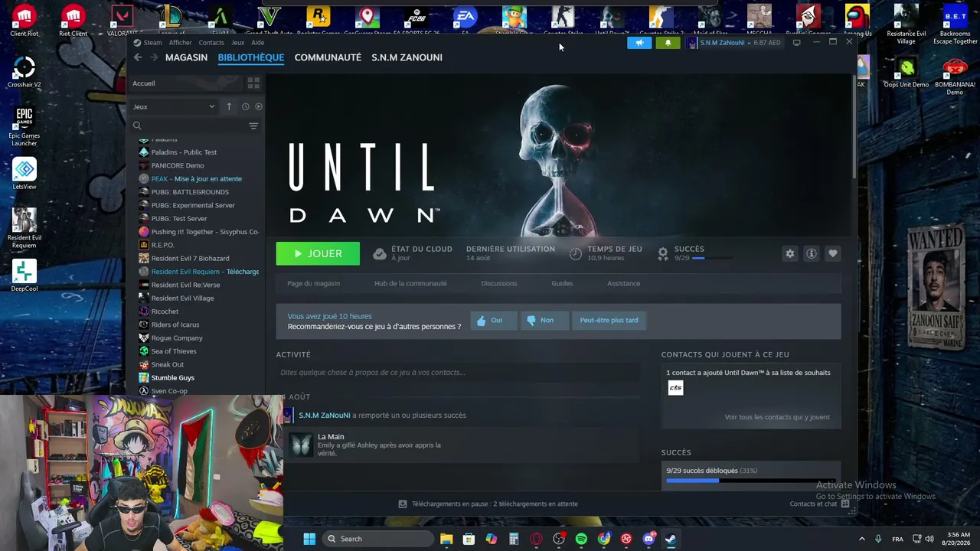Image resolution: width=980 pixels, height=551 pixels.
Task: Open Crosshair V2 desktop shortcut
Action: [x=24, y=73]
